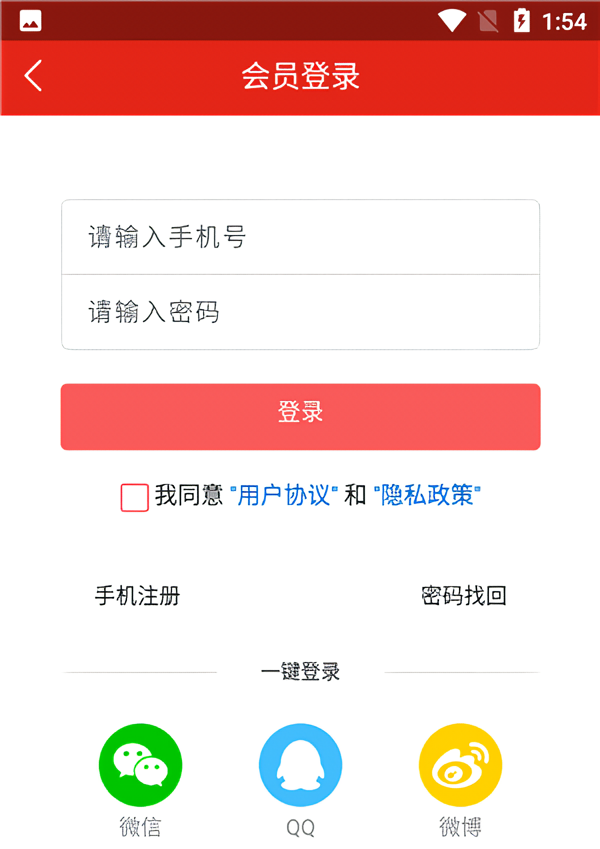Tap the Wi-Fi signal icon
Image resolution: width=600 pixels, height=849 pixels.
click(x=451, y=20)
